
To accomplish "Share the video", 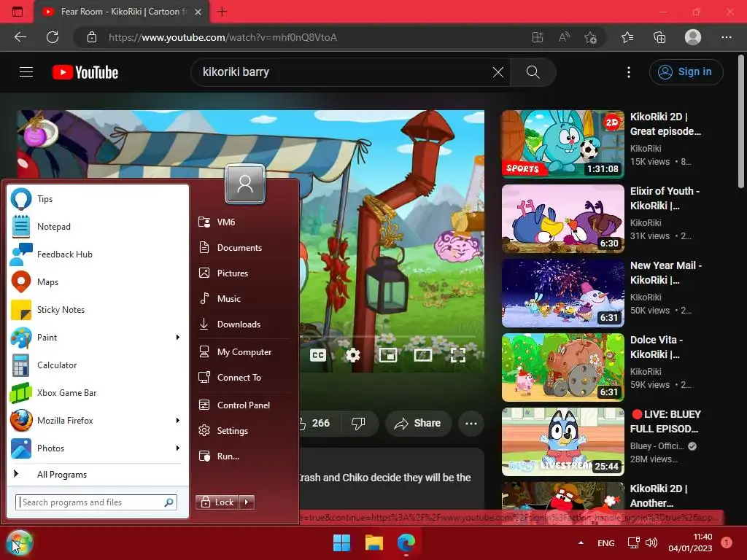I will coord(418,424).
